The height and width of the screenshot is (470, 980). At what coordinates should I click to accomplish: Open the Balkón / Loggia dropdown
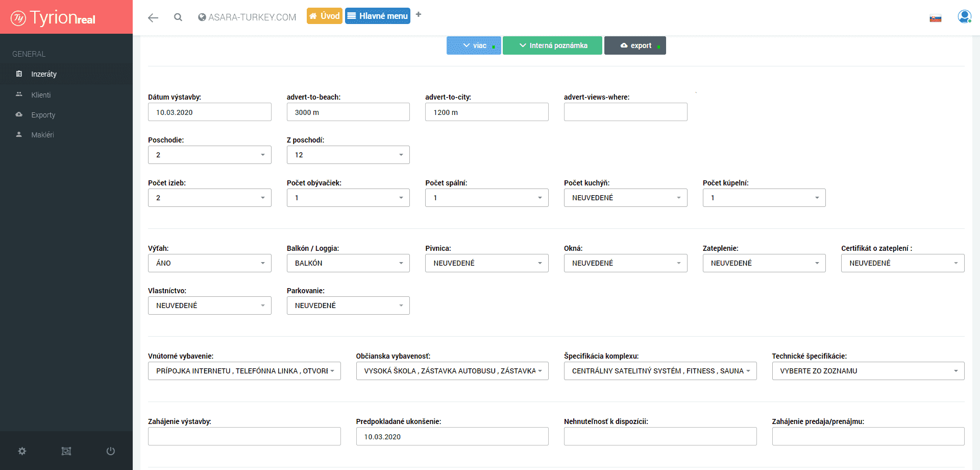point(348,263)
